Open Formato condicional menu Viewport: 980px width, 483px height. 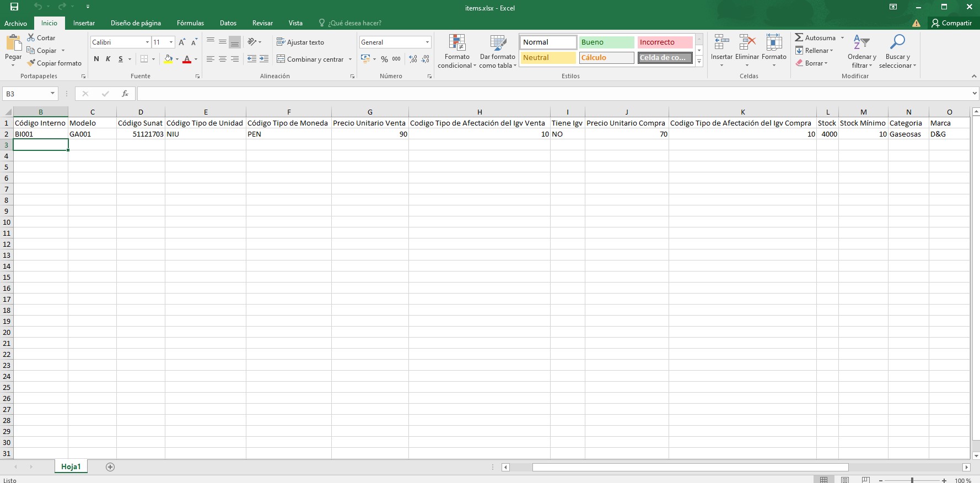coord(457,51)
